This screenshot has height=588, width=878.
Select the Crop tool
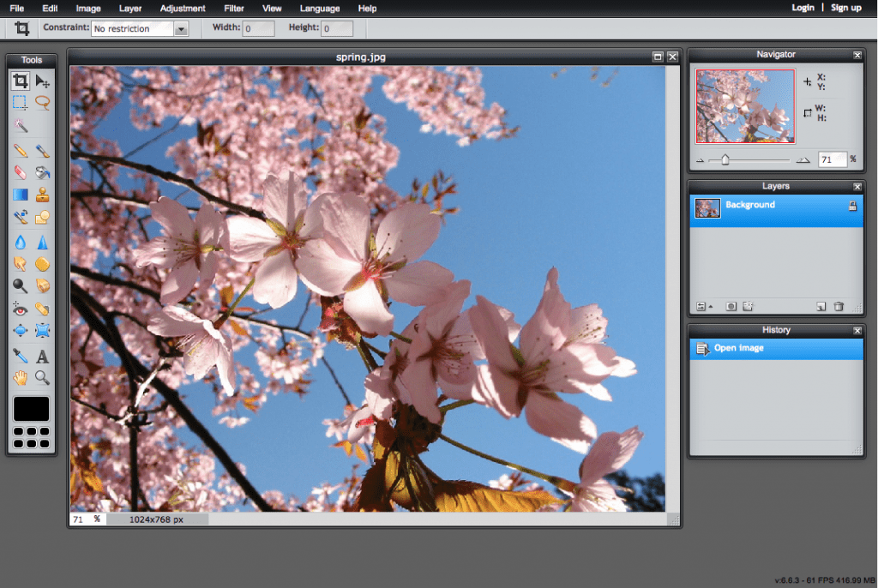[x=21, y=81]
